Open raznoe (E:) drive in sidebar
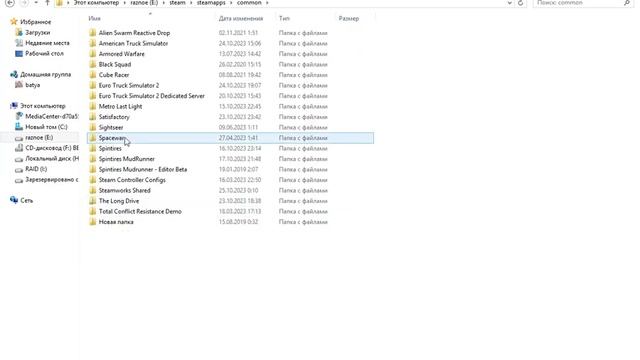This screenshot has height=360, width=640. click(39, 138)
